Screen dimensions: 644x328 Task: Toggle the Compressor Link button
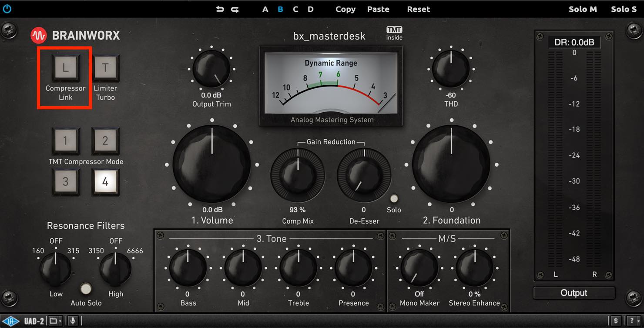click(65, 67)
